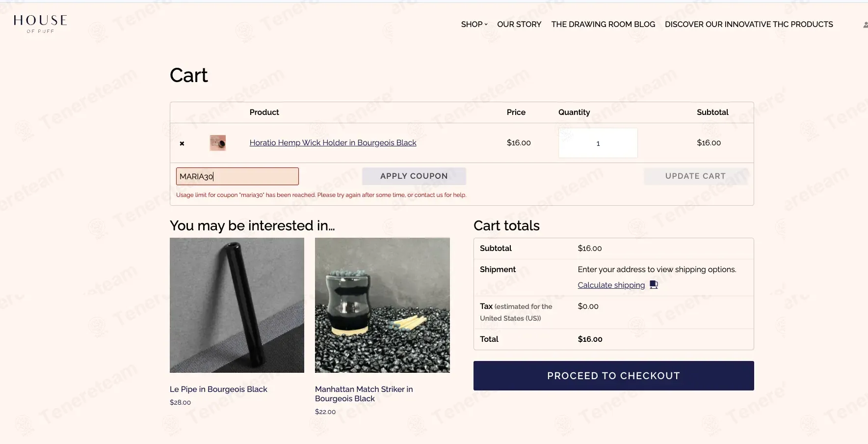Click 'Enter your address to view shipping options' text
The image size is (868, 444).
[x=657, y=269]
